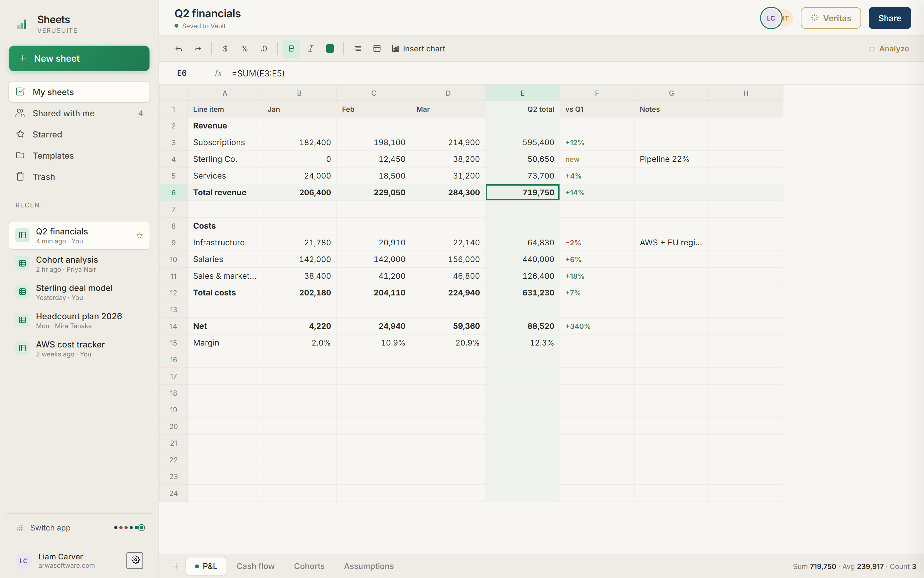The height and width of the screenshot is (578, 924).
Task: Click Salaries Mar value 156,000
Action: pyautogui.click(x=448, y=259)
